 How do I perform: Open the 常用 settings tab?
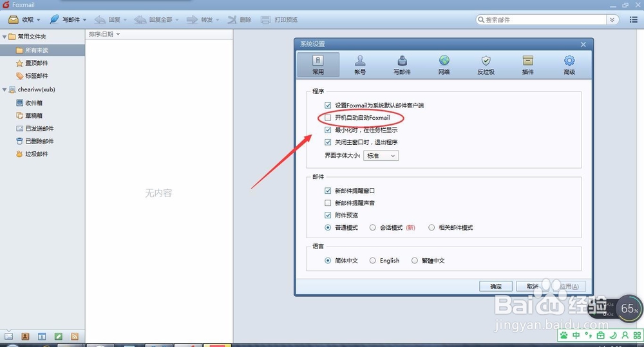pyautogui.click(x=318, y=64)
